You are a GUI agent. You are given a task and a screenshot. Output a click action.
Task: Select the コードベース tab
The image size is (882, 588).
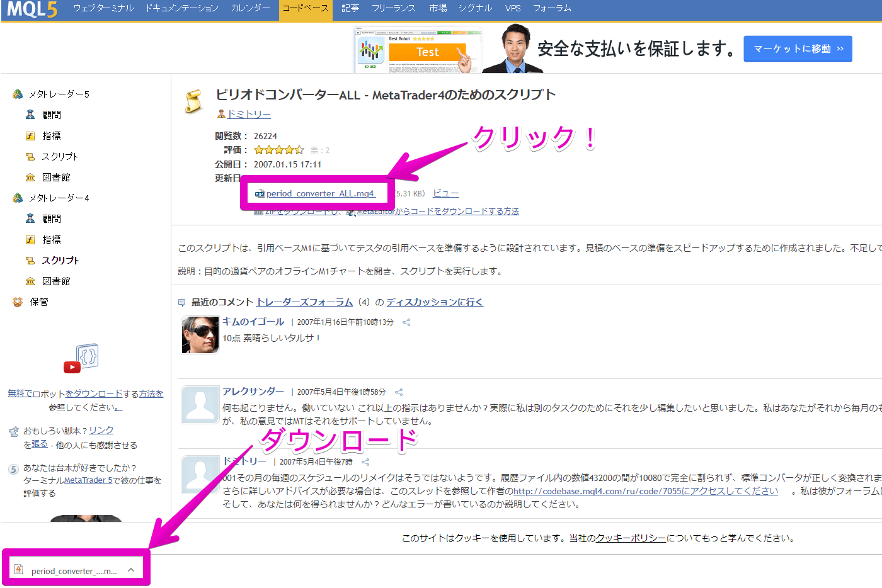(306, 9)
